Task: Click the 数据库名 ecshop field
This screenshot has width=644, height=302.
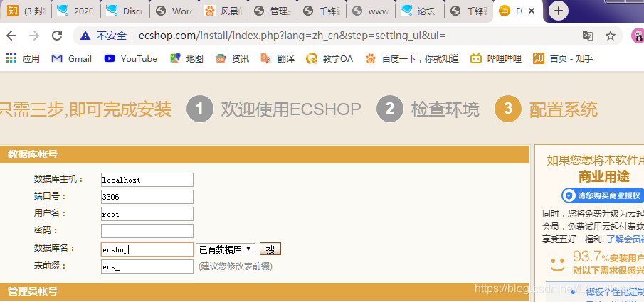Action: (147, 249)
